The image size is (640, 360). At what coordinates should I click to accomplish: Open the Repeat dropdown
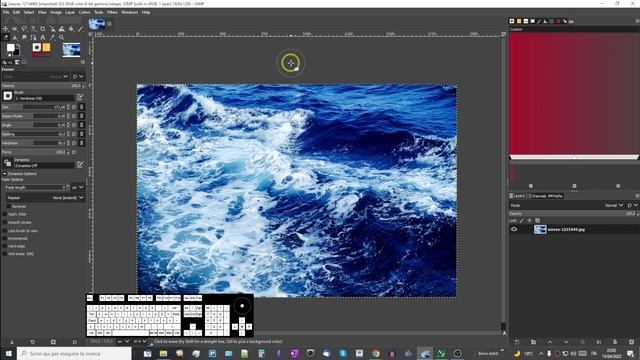[45, 198]
